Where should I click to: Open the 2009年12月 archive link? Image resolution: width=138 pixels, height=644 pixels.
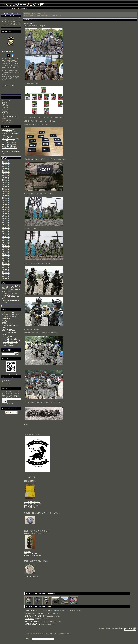[x=6, y=278]
